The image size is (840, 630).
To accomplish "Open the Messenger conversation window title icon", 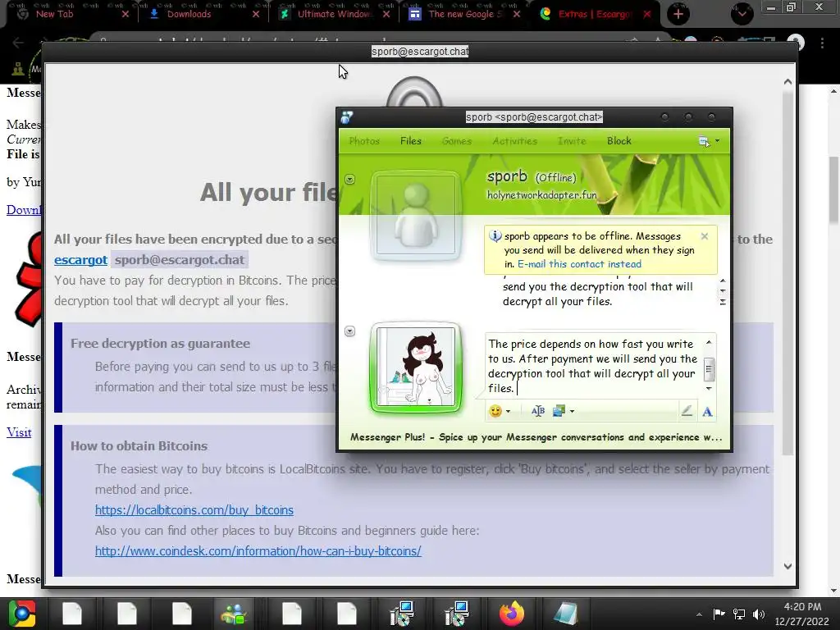I will pyautogui.click(x=347, y=117).
